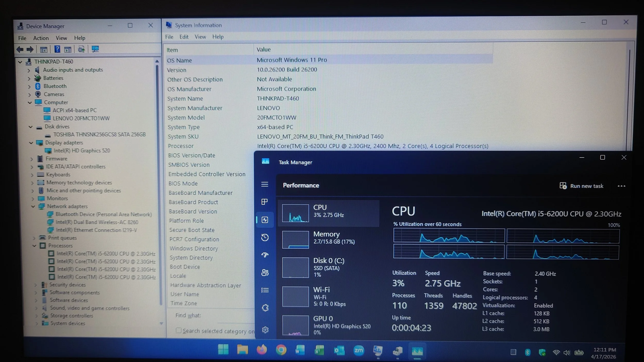Image resolution: width=644 pixels, height=362 pixels.
Task: Toggle the action pane icon in Device Manager toolbar
Action: click(68, 49)
